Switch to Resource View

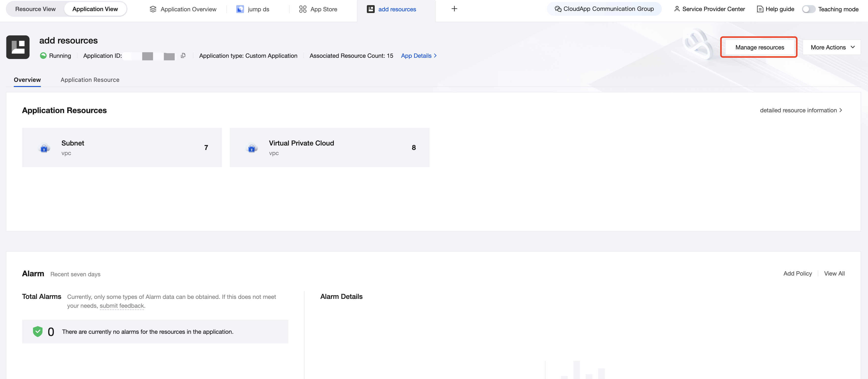point(35,9)
